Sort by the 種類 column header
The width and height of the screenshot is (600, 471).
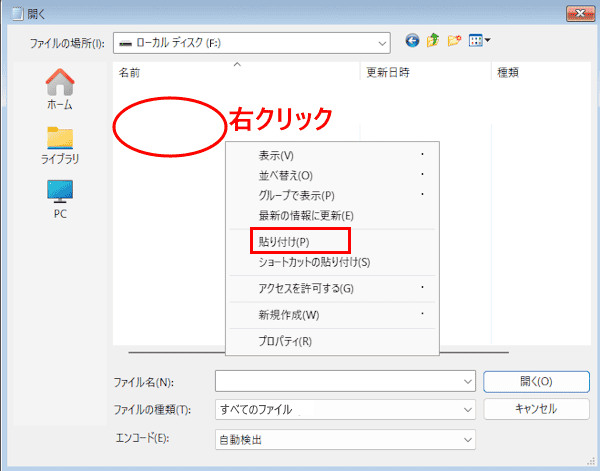(541, 72)
